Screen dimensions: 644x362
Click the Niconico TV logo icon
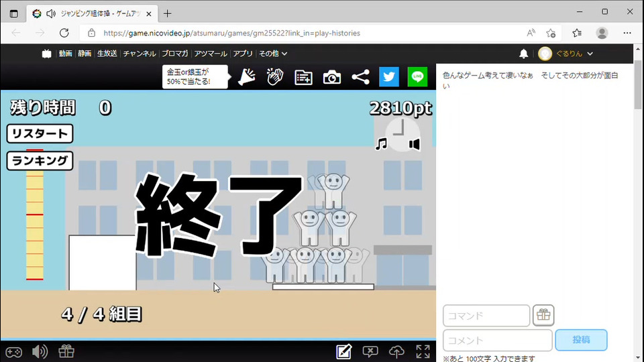tap(46, 54)
